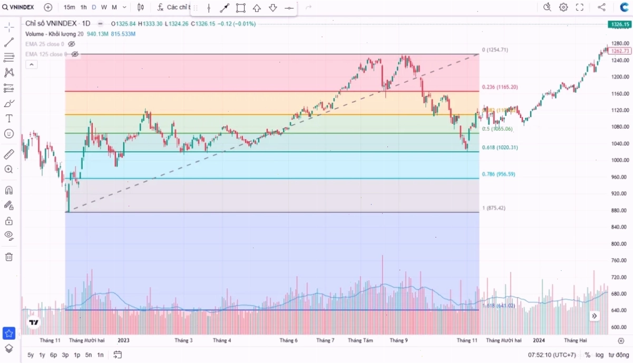This screenshot has height=364, width=633.
Task: Open the forecasting and measurement tools
Action: click(9, 88)
